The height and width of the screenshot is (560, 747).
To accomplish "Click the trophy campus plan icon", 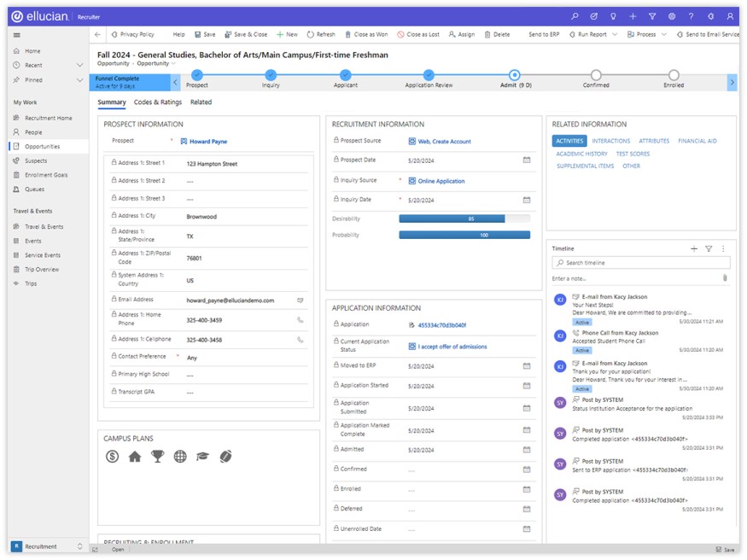I will tap(157, 457).
